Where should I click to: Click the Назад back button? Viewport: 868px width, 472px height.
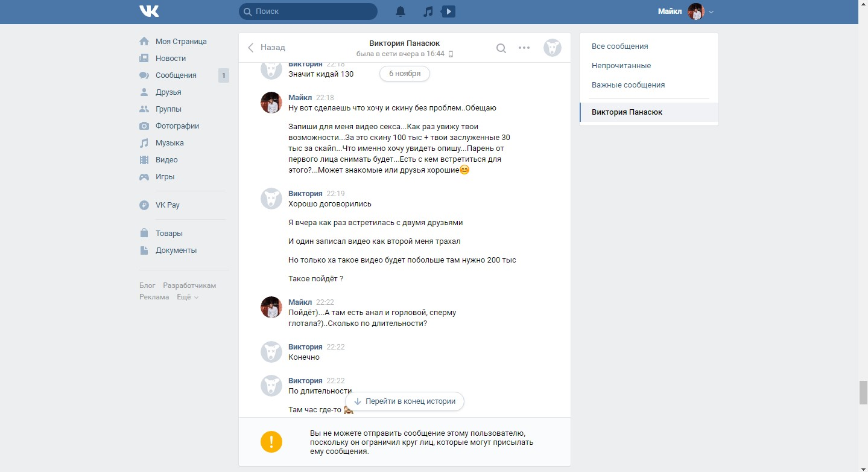[267, 48]
